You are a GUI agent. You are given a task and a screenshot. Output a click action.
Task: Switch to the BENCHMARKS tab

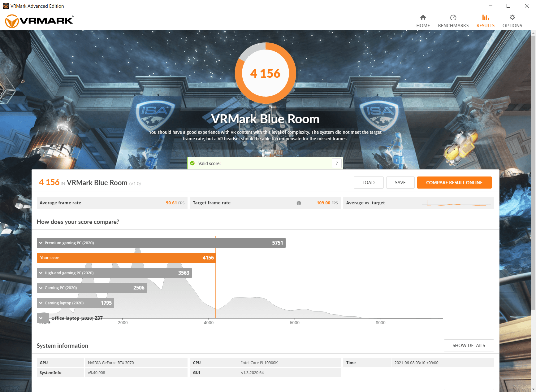pos(453,21)
